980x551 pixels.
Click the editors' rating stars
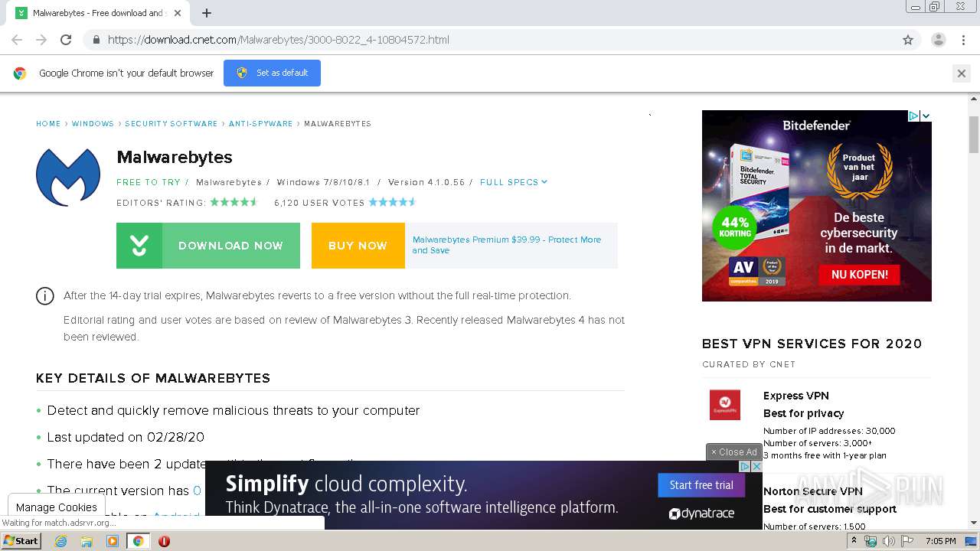tap(234, 202)
